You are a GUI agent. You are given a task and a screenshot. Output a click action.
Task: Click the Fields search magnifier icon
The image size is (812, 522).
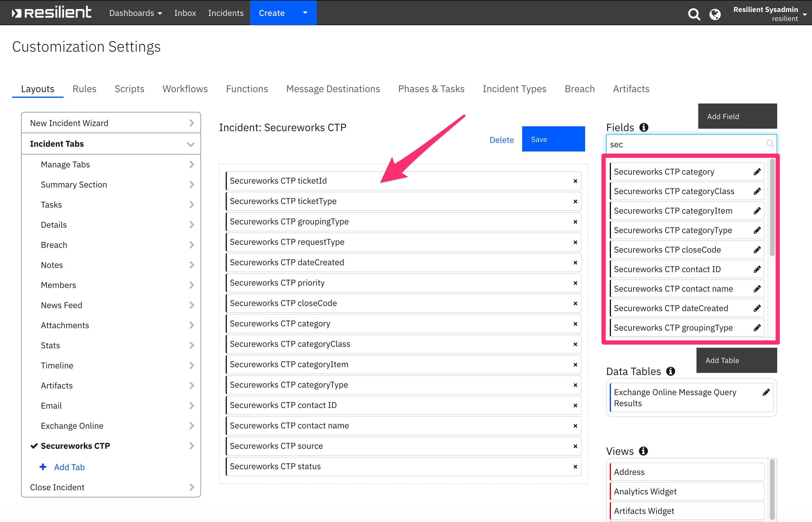770,144
